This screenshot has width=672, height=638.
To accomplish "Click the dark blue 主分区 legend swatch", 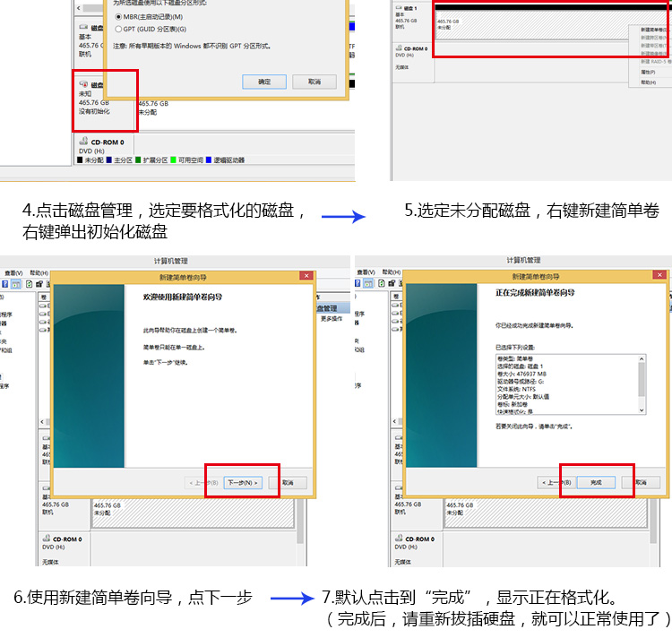I will [x=108, y=159].
